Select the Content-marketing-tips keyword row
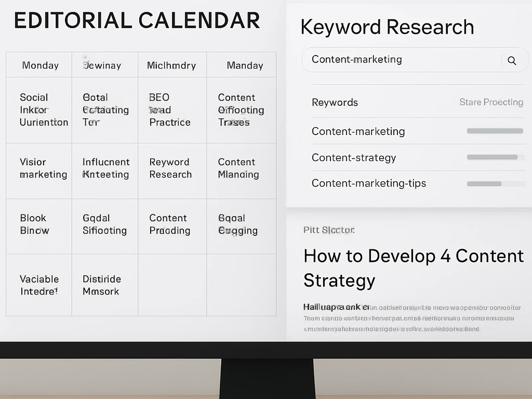Viewport: 532px width, 399px height. (x=418, y=183)
